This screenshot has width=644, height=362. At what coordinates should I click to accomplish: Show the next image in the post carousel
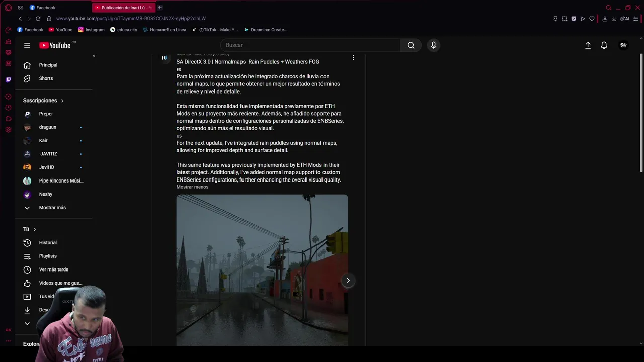click(348, 280)
